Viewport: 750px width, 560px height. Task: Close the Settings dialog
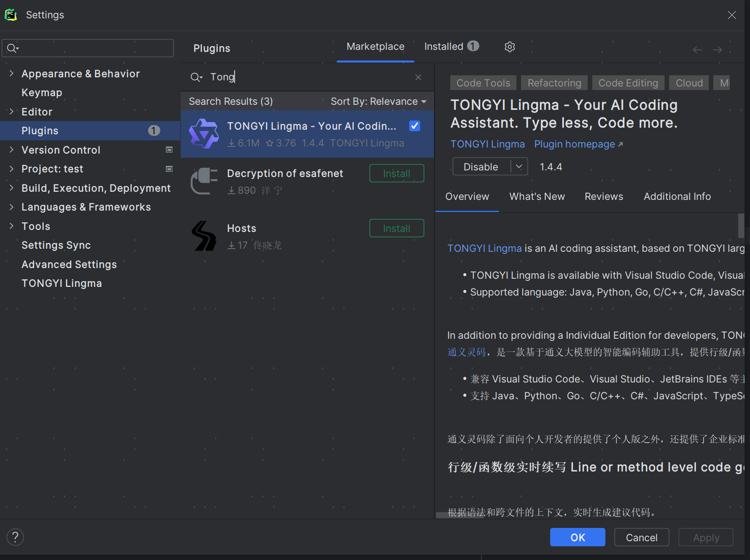(x=732, y=15)
